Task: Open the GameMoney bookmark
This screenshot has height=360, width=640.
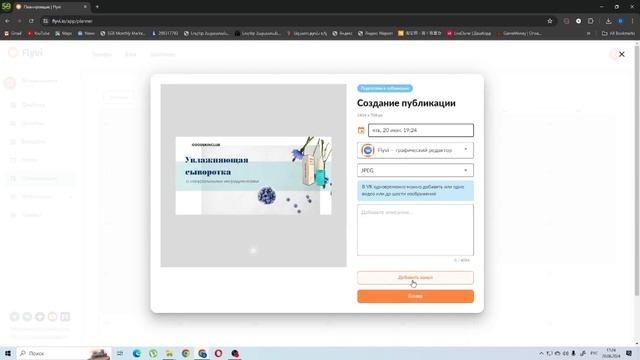Action: pyautogui.click(x=519, y=33)
